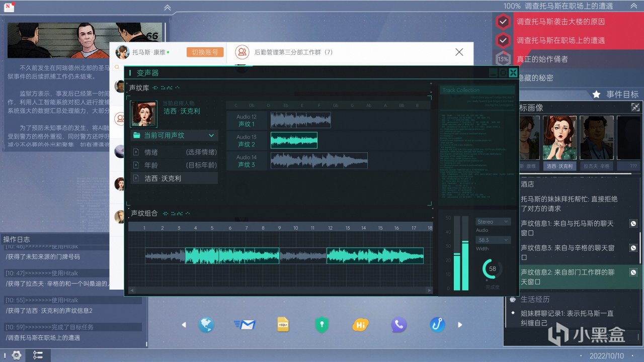Open the purple phone app in dock
Image resolution: width=644 pixels, height=362 pixels.
(x=399, y=325)
